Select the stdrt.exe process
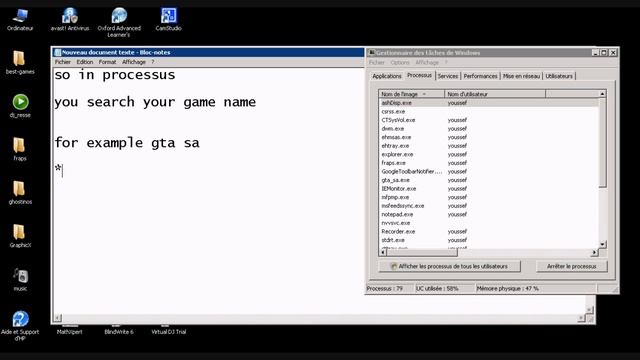 pos(489,240)
